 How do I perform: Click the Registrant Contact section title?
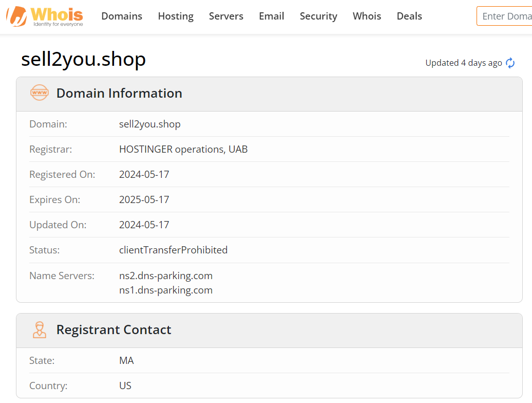click(113, 329)
